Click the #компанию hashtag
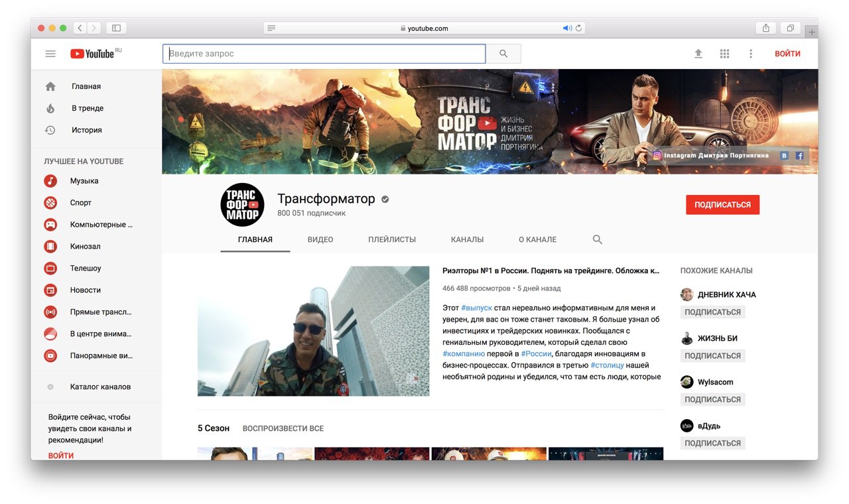This screenshot has width=849, height=504. click(464, 353)
